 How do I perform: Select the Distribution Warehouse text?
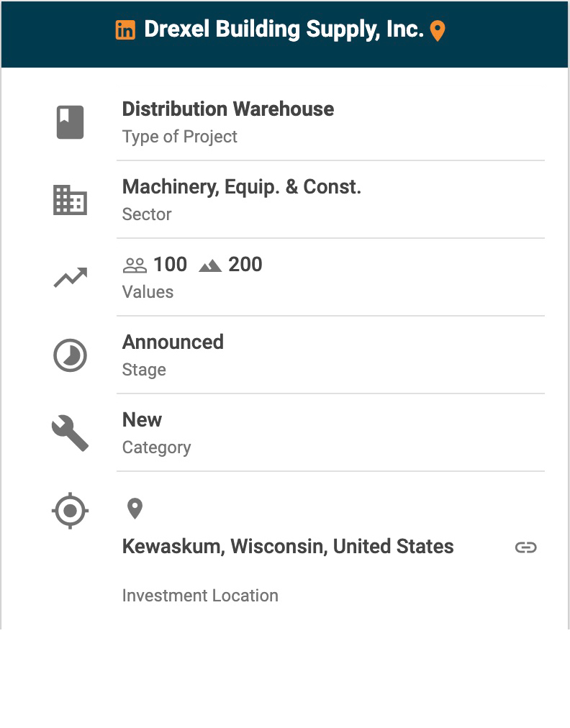(x=228, y=109)
